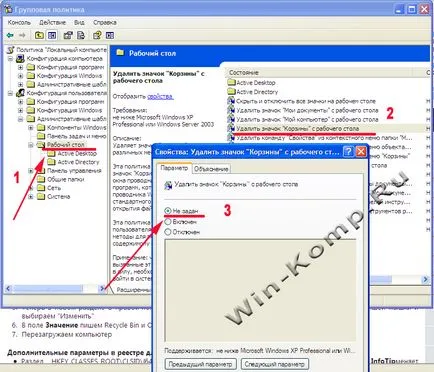
Task: Click policy icon of «Удалить значок Мой компьютер»
Action: [x=231, y=119]
